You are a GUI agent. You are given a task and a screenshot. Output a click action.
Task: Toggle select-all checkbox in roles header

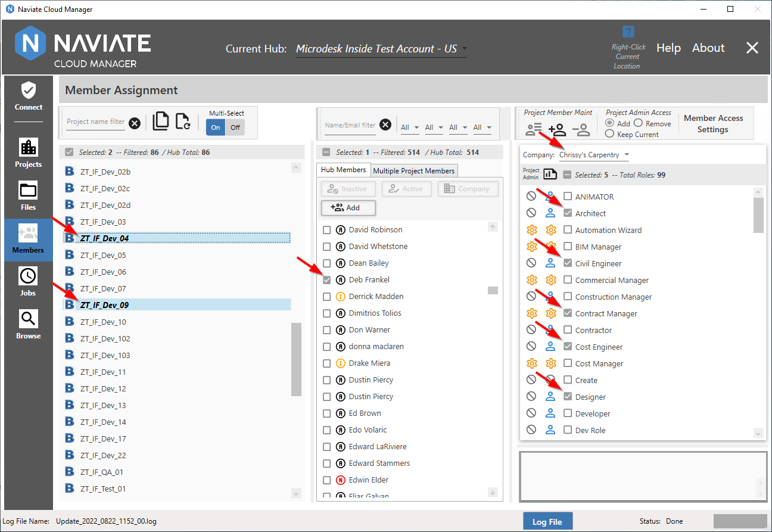[567, 175]
